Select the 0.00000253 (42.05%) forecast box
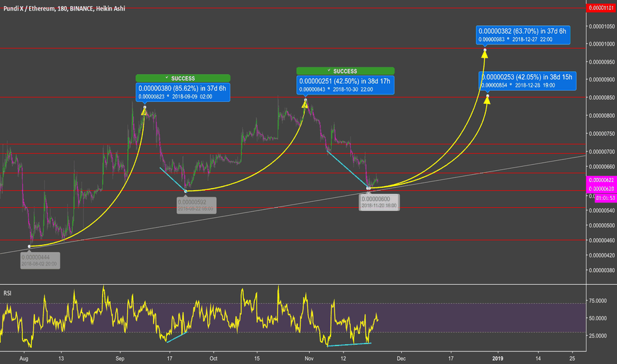Image resolution: width=617 pixels, height=364 pixels. click(x=527, y=81)
